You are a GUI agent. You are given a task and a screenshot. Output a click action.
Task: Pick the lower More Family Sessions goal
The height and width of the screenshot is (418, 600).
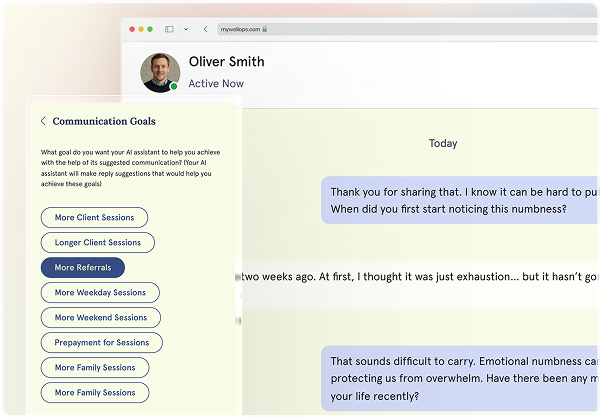95,392
